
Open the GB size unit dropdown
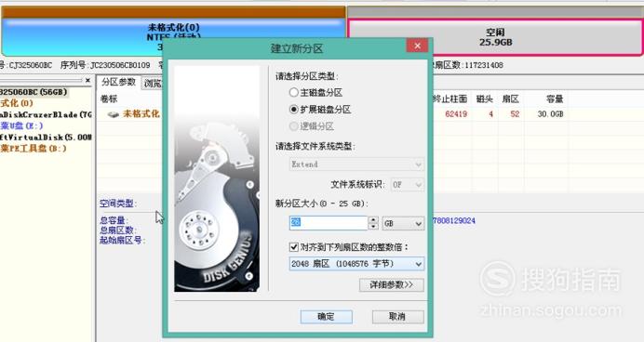(403, 223)
